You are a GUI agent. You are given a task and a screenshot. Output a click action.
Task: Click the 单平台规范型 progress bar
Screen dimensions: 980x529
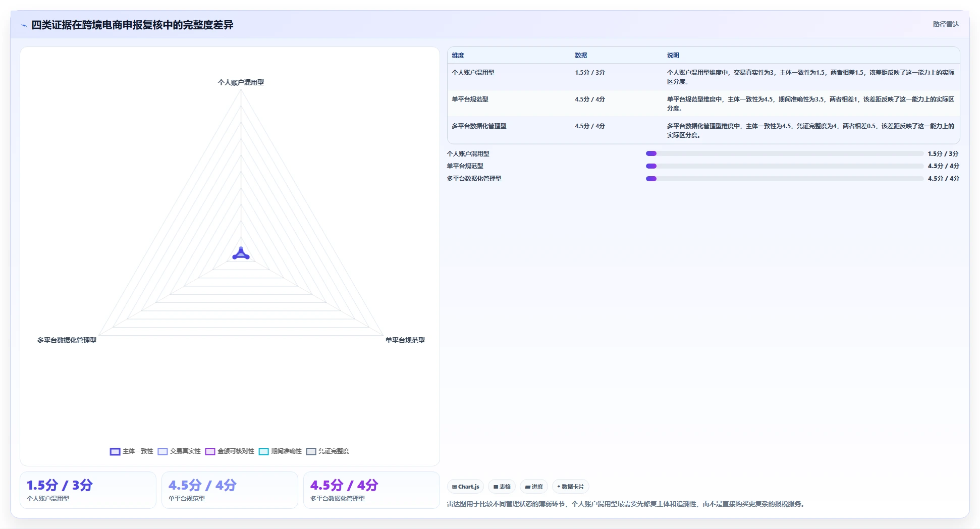coord(785,166)
